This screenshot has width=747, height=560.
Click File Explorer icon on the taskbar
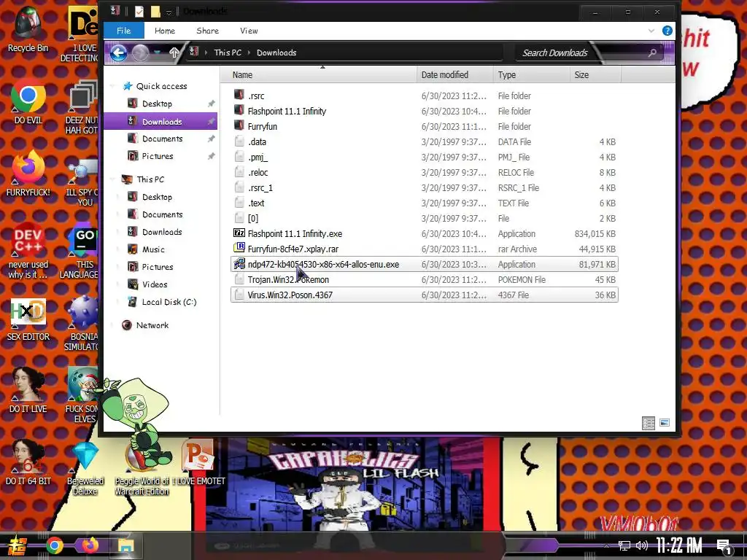[x=126, y=545]
